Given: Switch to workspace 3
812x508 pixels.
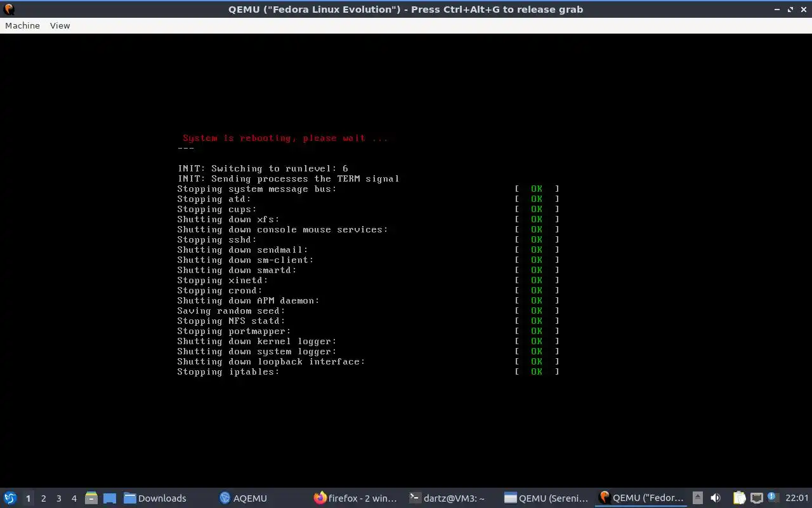Looking at the screenshot, I should [58, 498].
